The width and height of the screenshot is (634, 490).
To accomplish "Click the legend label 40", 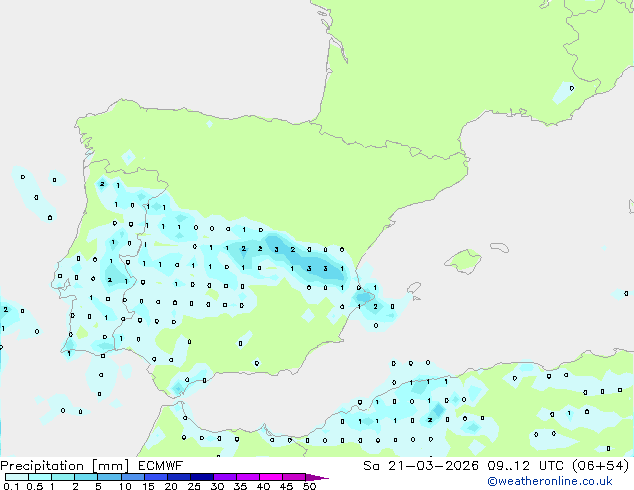I will (x=263, y=486).
